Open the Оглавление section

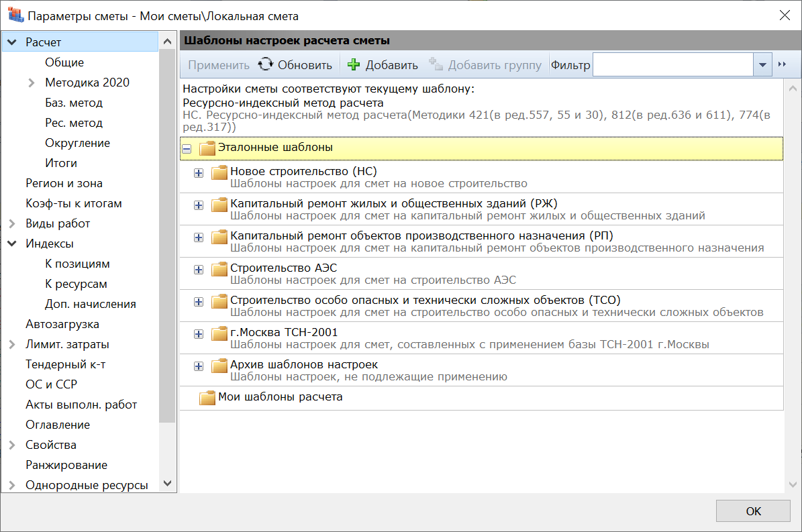pos(58,425)
